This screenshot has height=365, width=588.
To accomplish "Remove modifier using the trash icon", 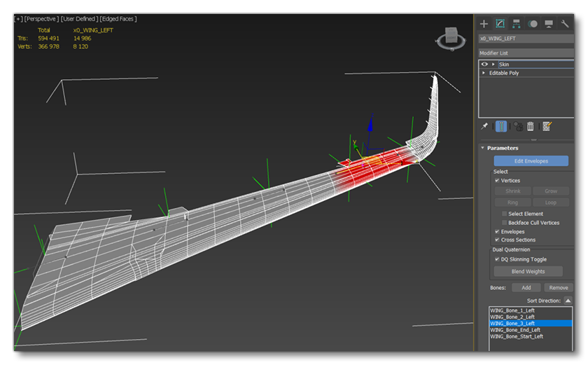I will pos(531,126).
